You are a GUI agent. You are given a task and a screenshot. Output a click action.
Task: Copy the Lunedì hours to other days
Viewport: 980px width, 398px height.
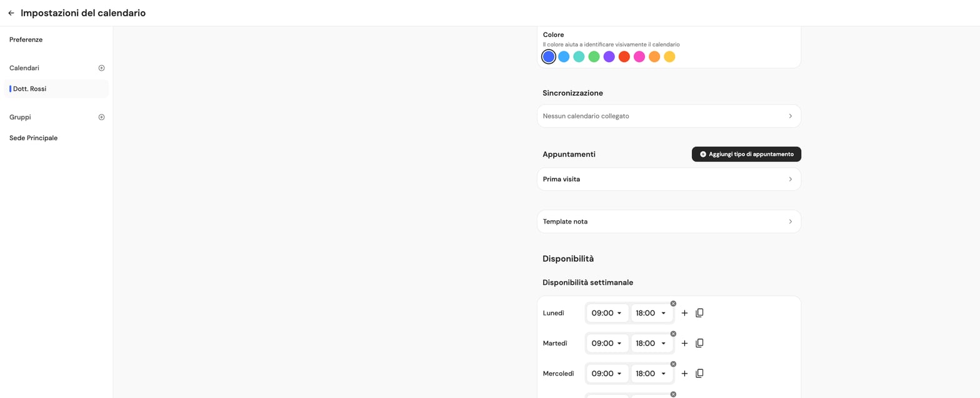(699, 313)
